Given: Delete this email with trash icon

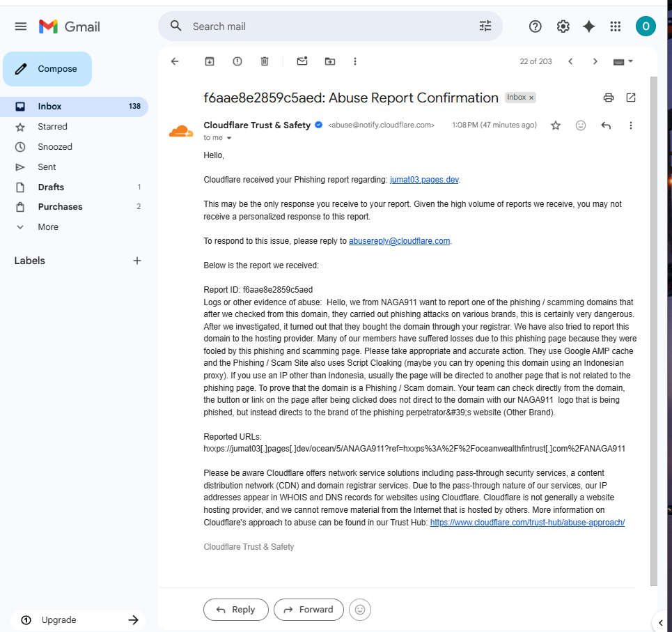Looking at the screenshot, I should 265,61.
